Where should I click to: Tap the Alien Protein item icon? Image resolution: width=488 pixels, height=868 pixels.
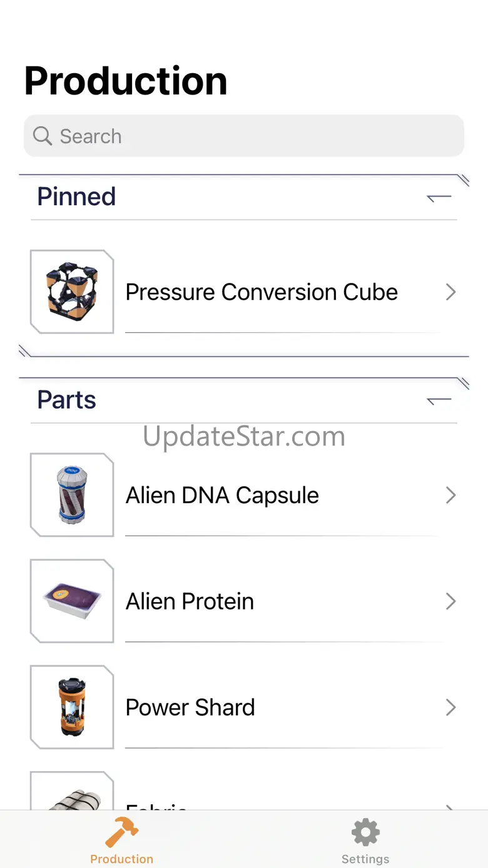[x=72, y=601]
